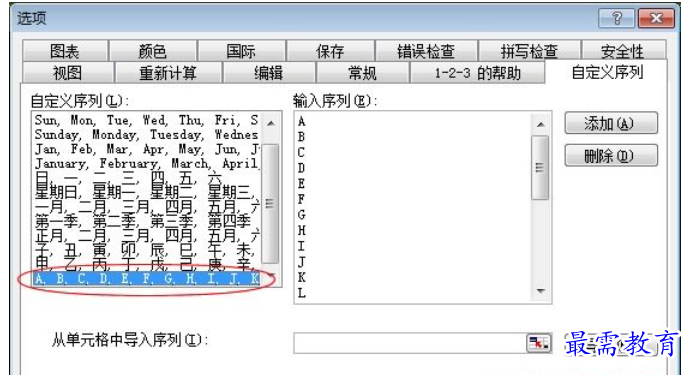Image resolution: width=687 pixels, height=375 pixels.
Task: Select the A, B, C, D highlighted entry
Action: [x=147, y=278]
